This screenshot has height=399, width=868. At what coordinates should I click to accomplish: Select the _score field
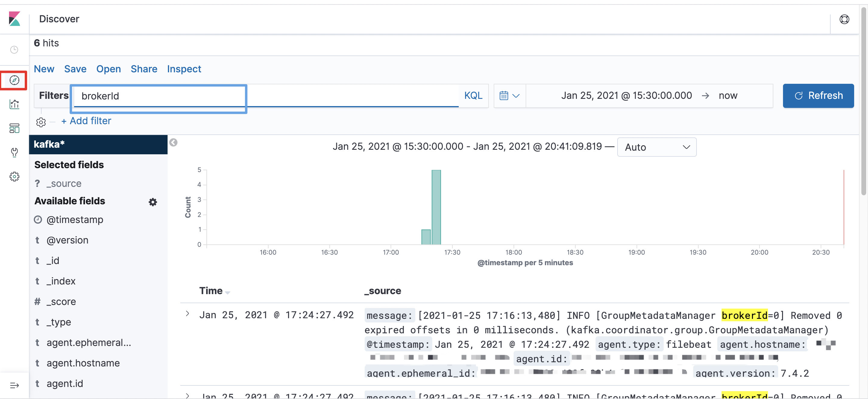tap(61, 302)
